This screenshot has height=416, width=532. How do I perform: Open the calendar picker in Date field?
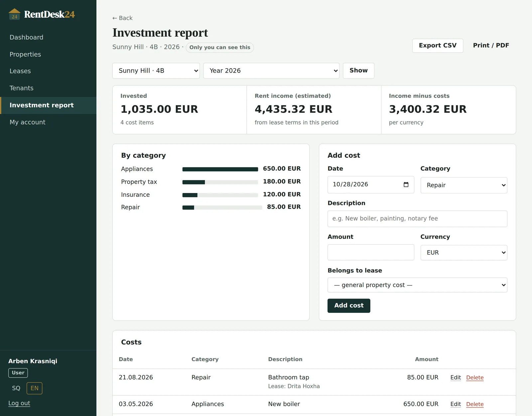point(406,185)
